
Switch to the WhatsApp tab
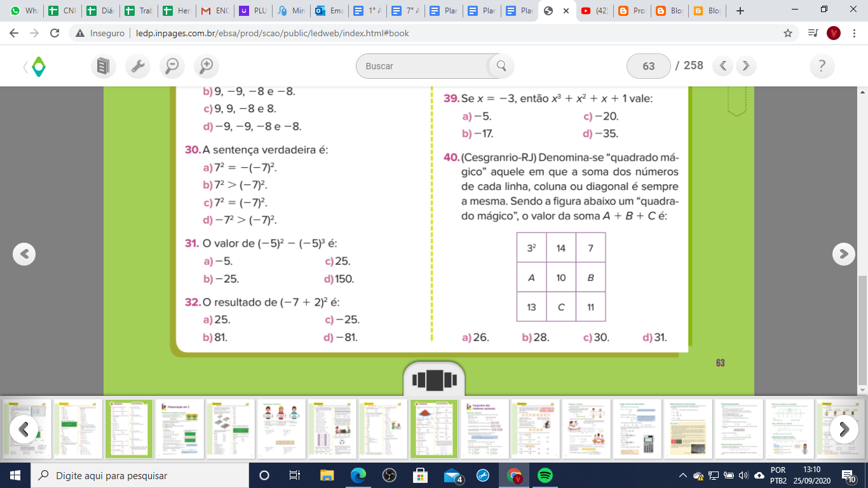click(x=24, y=11)
